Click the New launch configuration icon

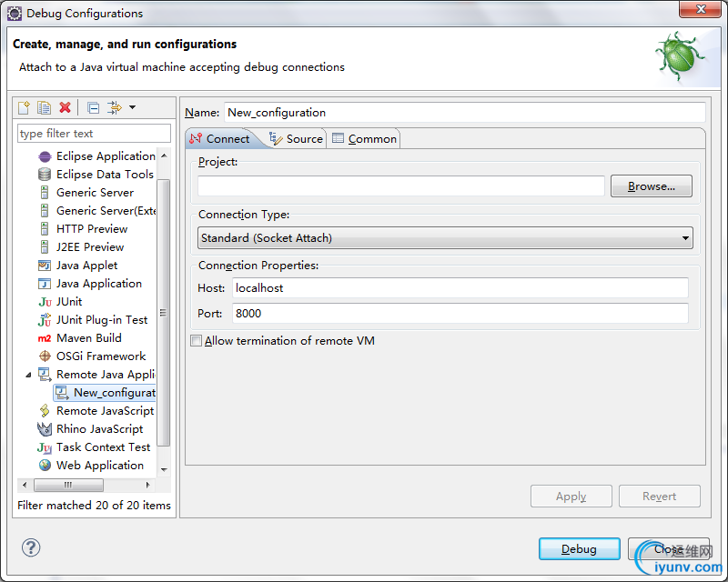[24, 107]
